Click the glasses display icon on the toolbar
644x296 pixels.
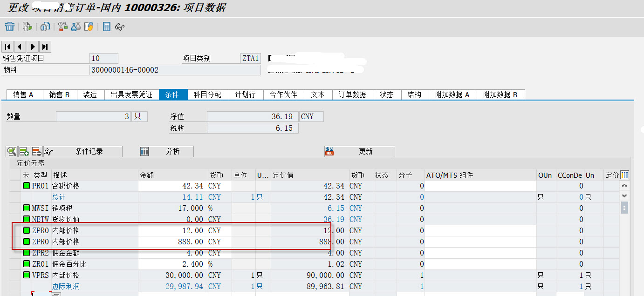click(x=120, y=27)
